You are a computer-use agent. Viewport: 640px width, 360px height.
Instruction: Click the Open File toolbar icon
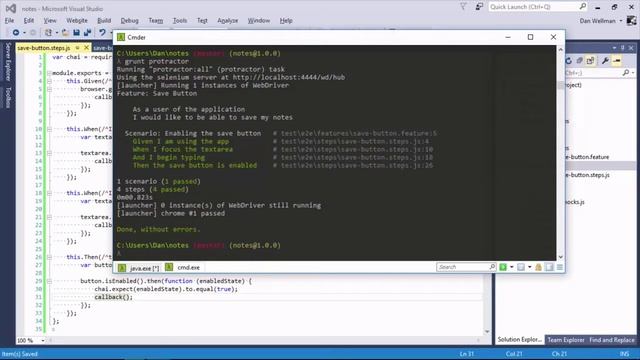[x=65, y=32]
